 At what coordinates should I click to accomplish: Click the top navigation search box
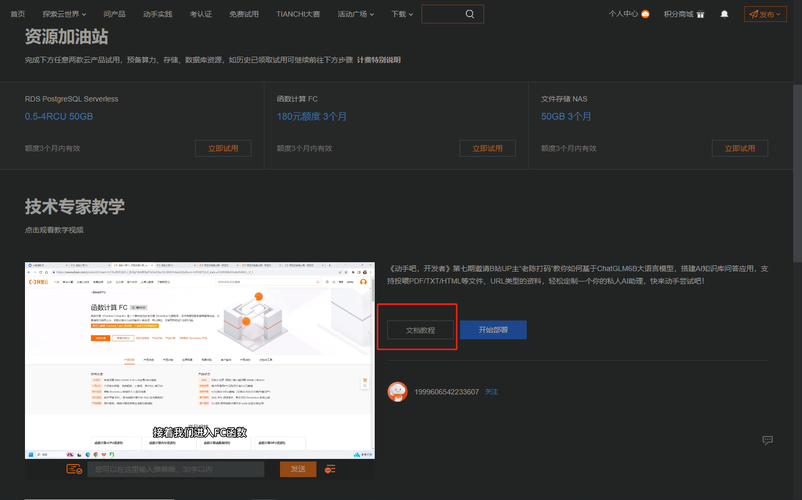[x=452, y=14]
